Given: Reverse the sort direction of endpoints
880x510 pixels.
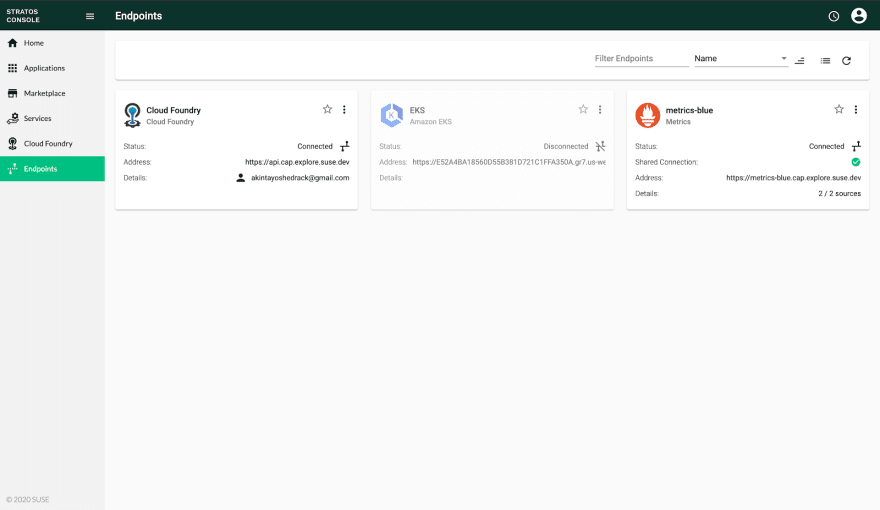Looking at the screenshot, I should (x=800, y=61).
